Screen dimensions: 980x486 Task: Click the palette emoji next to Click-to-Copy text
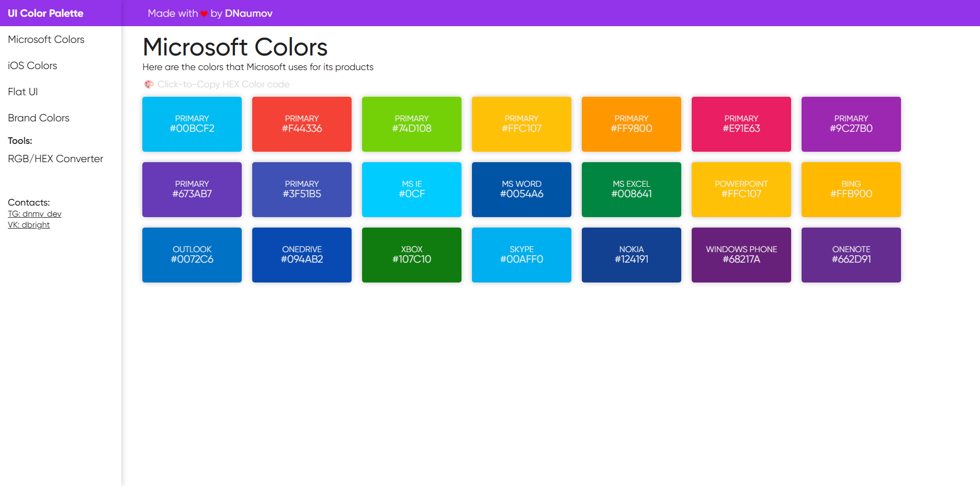(x=149, y=84)
